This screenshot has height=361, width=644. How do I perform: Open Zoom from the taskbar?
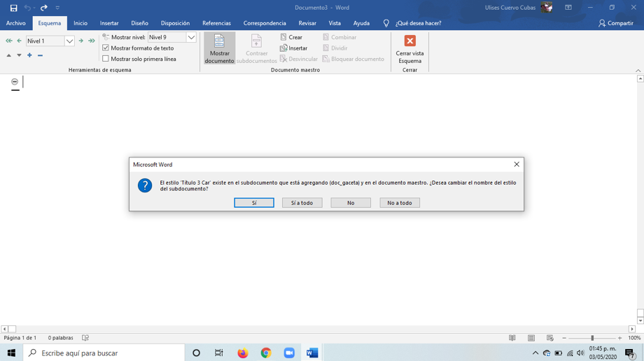[x=289, y=353]
